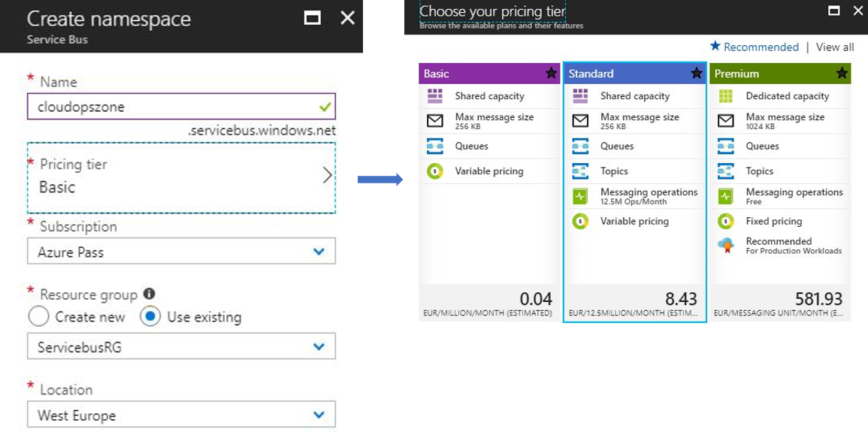The image size is (868, 444).
Task: Click Variable pricing text in Basic tier
Action: [488, 171]
